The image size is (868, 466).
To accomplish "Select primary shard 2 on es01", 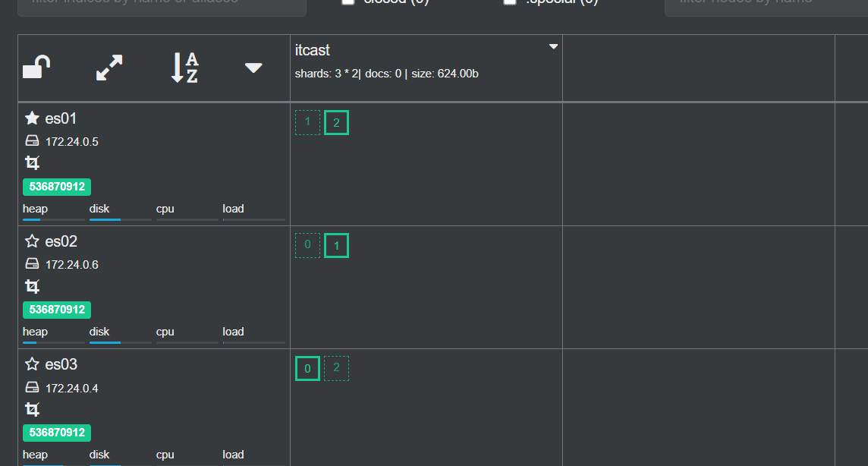I will (x=336, y=123).
